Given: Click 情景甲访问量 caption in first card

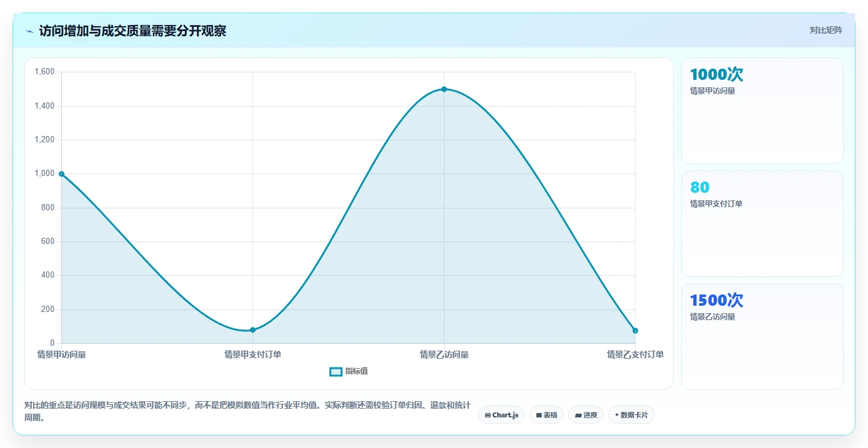Looking at the screenshot, I should click(713, 91).
